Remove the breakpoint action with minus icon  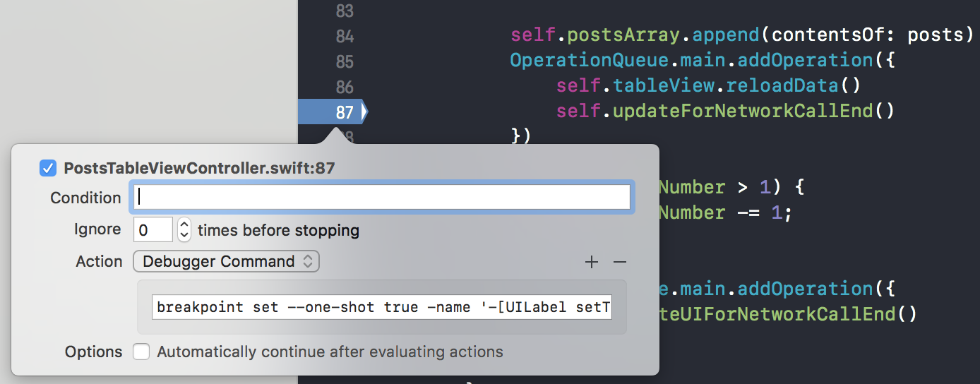620,263
